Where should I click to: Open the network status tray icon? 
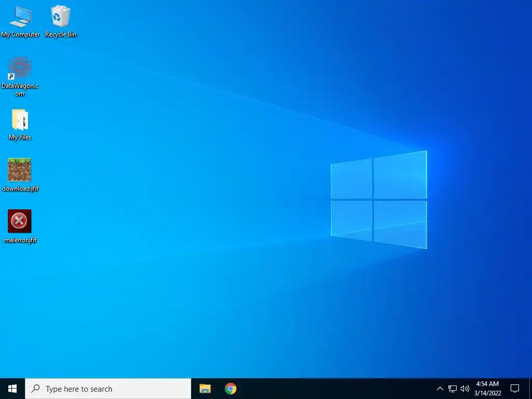pyautogui.click(x=453, y=389)
